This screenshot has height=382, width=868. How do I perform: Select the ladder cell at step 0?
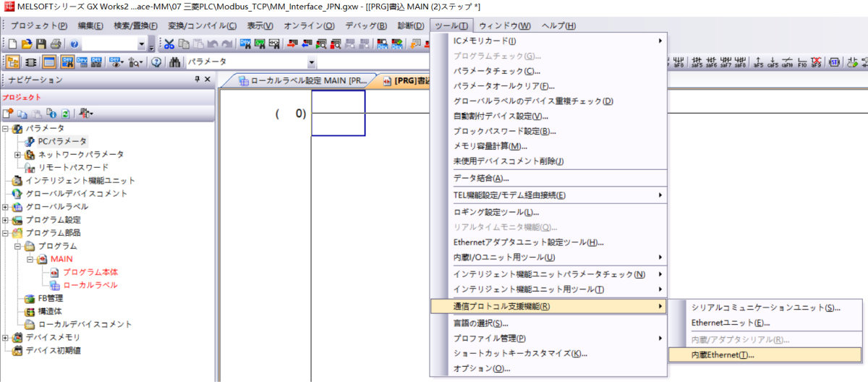pyautogui.click(x=338, y=113)
